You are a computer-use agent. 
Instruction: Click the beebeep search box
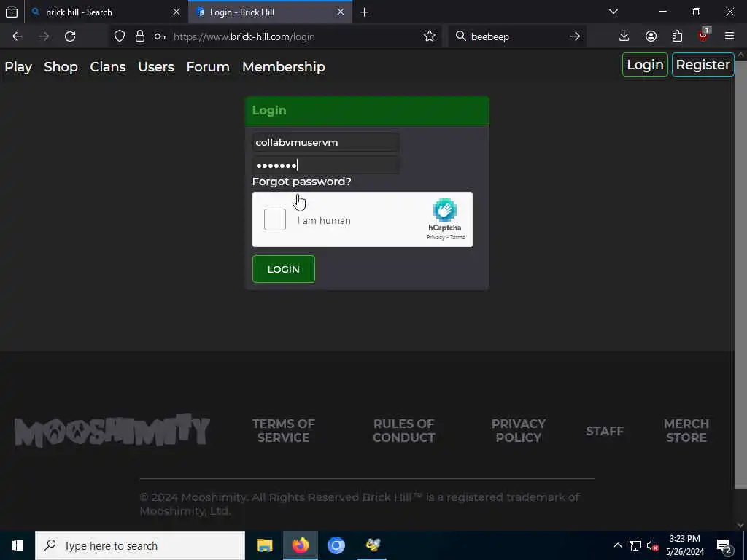click(517, 36)
